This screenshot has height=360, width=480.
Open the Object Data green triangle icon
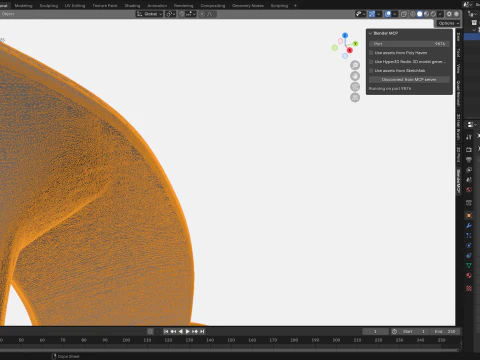point(469,266)
